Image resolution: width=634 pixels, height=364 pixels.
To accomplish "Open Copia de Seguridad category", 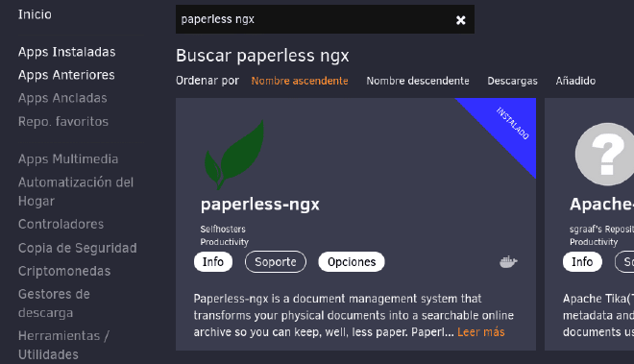I will (78, 248).
